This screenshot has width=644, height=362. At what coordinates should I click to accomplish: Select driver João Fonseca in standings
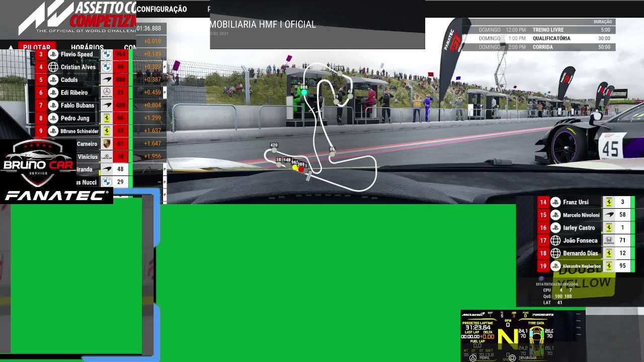click(x=580, y=241)
